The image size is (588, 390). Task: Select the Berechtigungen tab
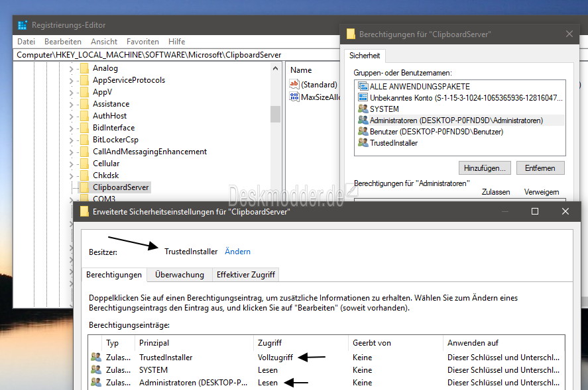(114, 275)
